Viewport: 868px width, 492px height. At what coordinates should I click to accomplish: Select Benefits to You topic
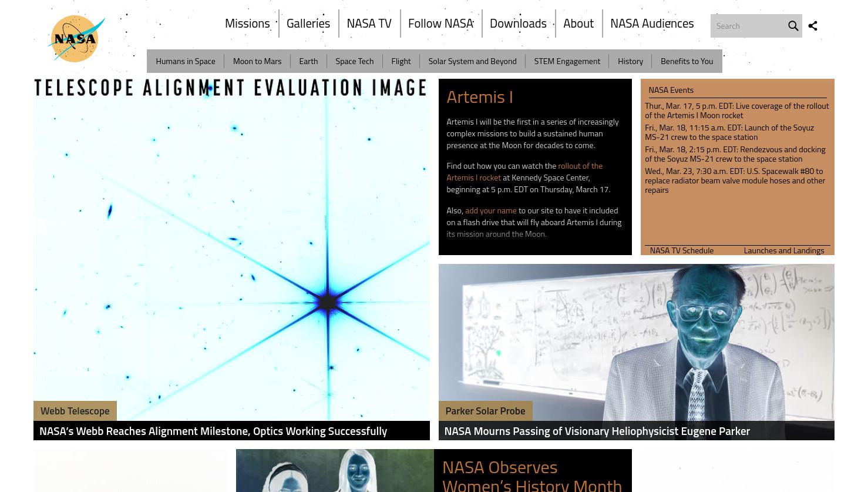tap(687, 61)
